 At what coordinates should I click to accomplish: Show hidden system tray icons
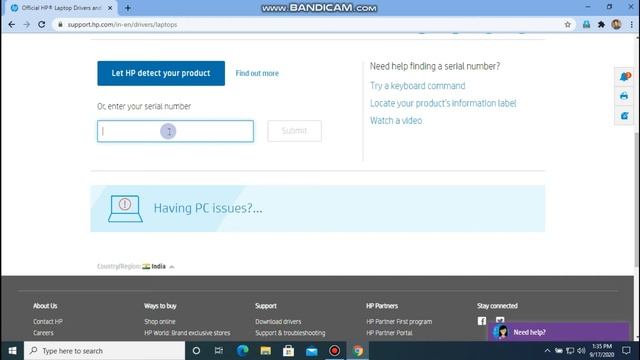pos(547,351)
